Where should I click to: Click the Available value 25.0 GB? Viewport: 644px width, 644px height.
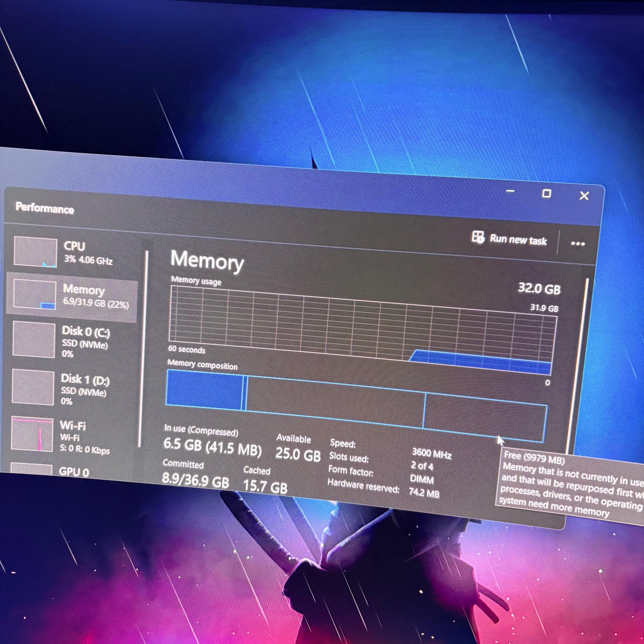[298, 454]
